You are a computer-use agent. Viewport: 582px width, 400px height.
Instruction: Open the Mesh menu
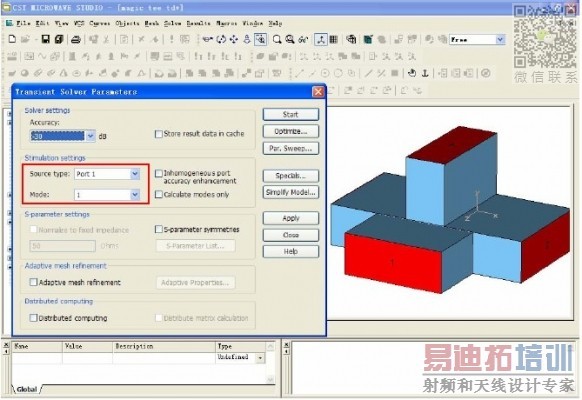[x=152, y=23]
